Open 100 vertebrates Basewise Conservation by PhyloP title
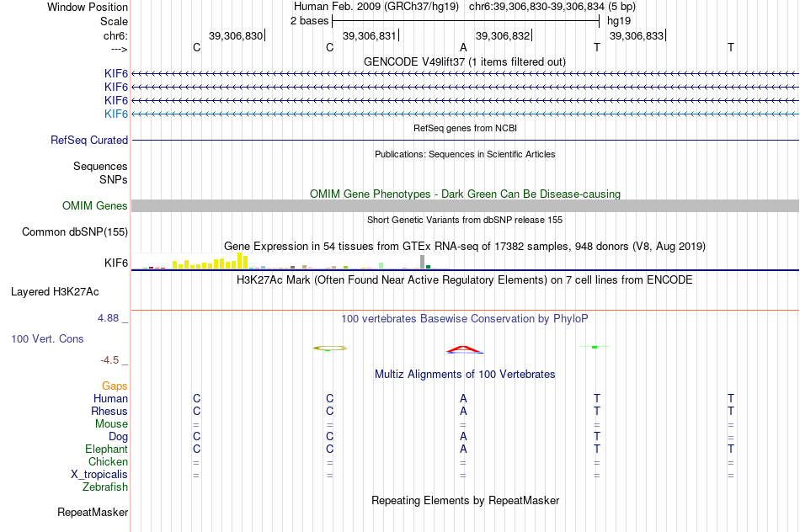This screenshot has width=800, height=532. tap(464, 319)
